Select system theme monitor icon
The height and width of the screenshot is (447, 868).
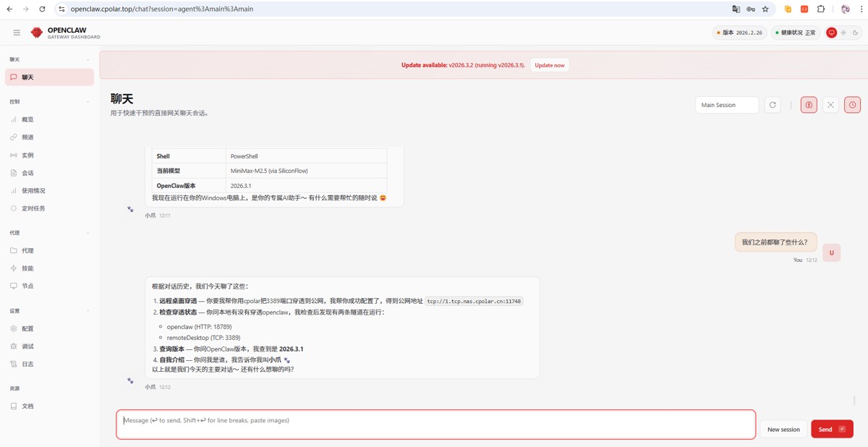pyautogui.click(x=832, y=33)
